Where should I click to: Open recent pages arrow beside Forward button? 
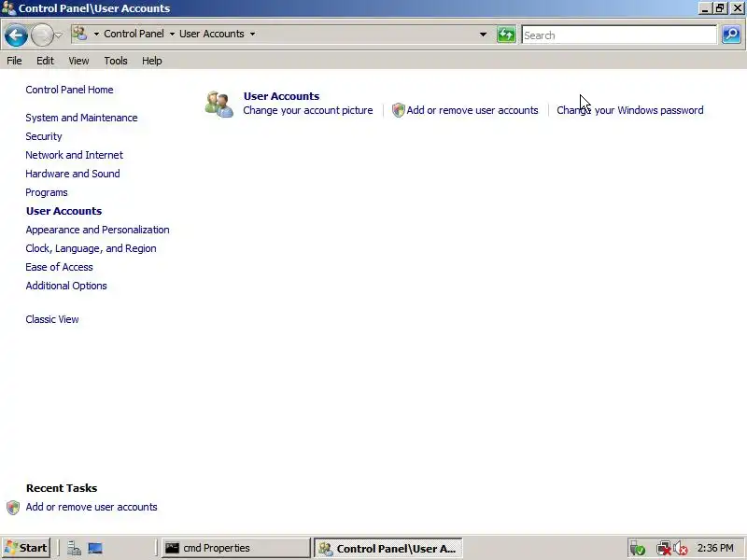tap(58, 35)
